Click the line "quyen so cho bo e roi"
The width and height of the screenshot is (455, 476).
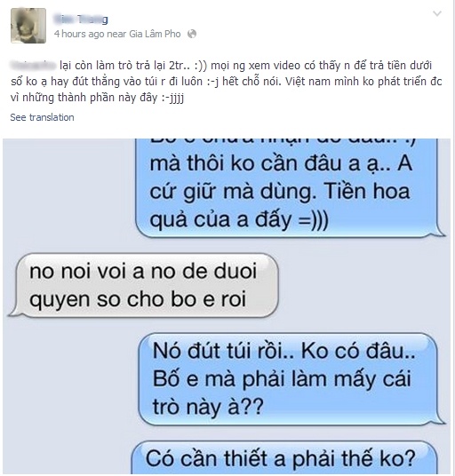click(x=138, y=299)
